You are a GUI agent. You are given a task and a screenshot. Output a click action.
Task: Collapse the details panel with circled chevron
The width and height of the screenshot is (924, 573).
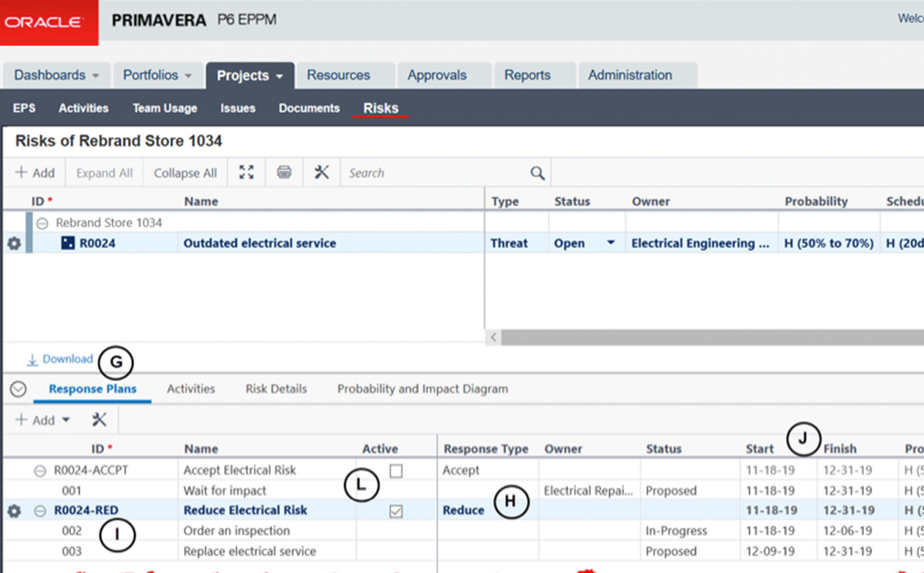point(19,389)
